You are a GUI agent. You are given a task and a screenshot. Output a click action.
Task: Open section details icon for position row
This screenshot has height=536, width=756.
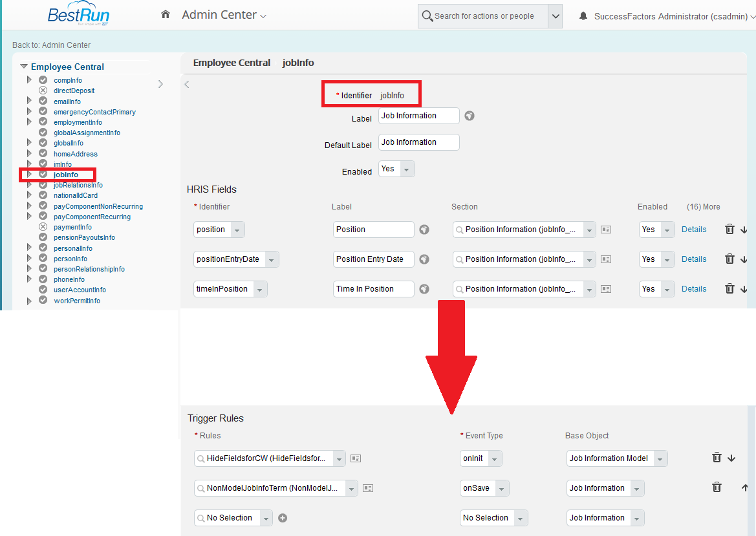click(x=606, y=230)
